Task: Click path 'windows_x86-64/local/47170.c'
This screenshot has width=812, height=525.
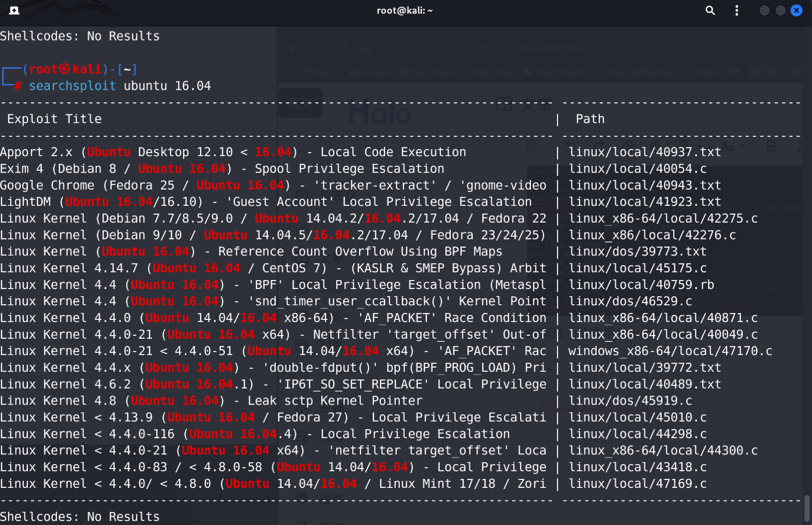Action: click(670, 351)
